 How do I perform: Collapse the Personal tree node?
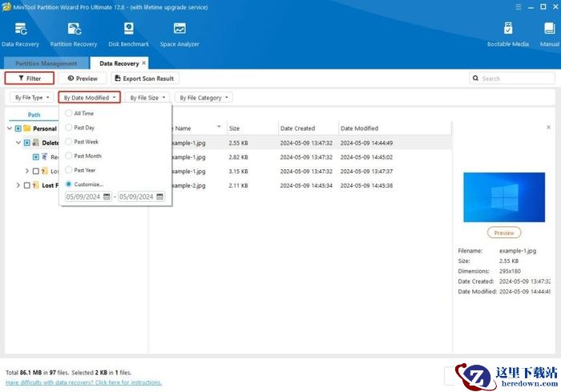click(x=10, y=128)
